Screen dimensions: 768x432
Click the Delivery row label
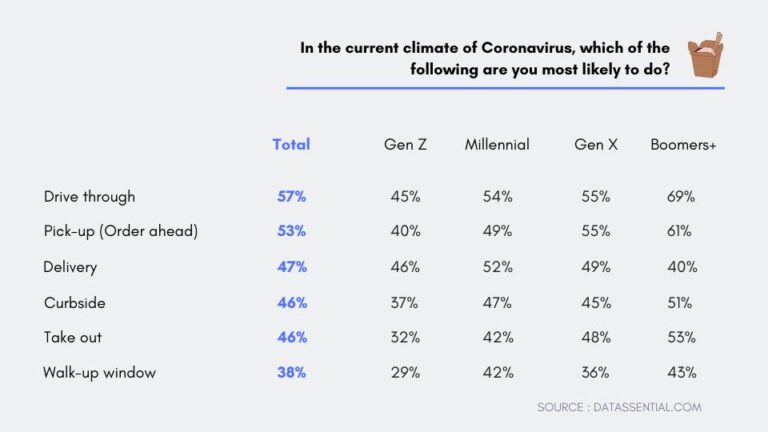tap(70, 267)
